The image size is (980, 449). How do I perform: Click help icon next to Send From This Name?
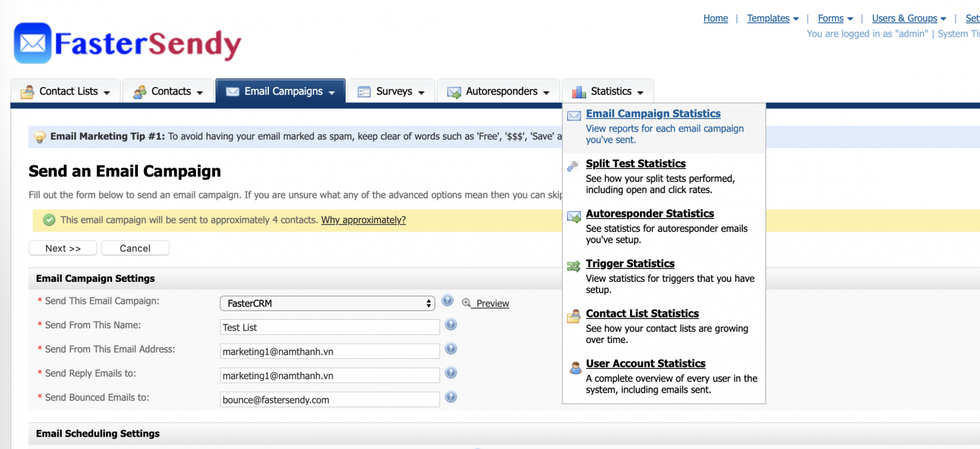click(x=451, y=325)
